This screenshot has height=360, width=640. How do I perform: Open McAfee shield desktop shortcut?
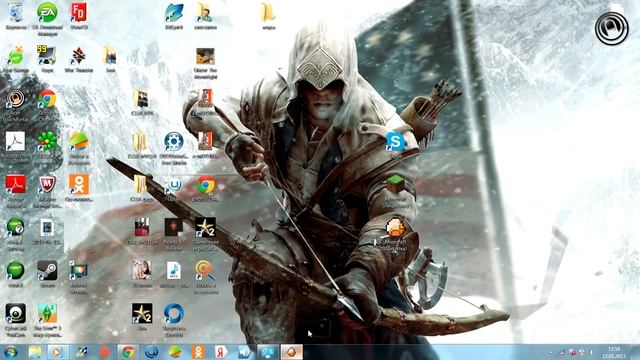tap(47, 185)
